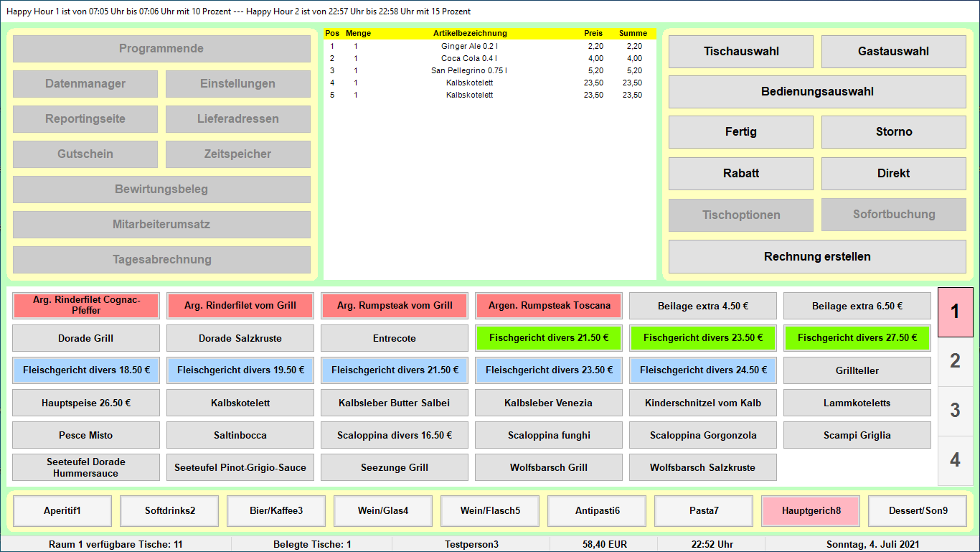The image size is (980, 552).
Task: Add Arg. Rinderfilet vom Grill
Action: coord(240,306)
